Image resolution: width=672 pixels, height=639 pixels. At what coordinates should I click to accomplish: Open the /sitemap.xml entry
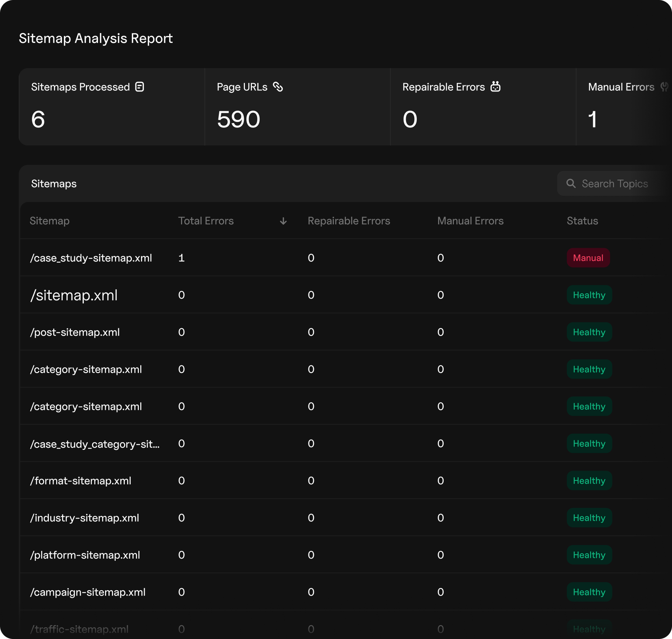click(x=74, y=295)
